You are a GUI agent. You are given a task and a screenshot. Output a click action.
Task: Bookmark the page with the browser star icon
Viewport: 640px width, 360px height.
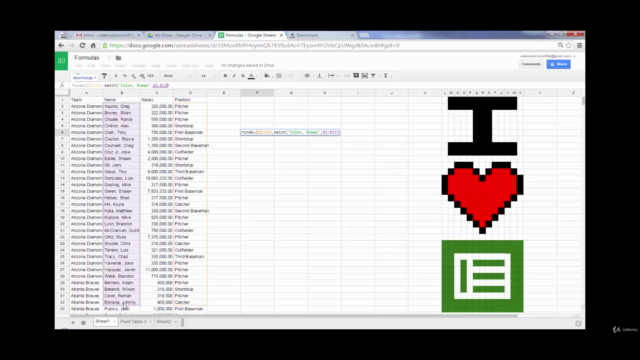569,45
